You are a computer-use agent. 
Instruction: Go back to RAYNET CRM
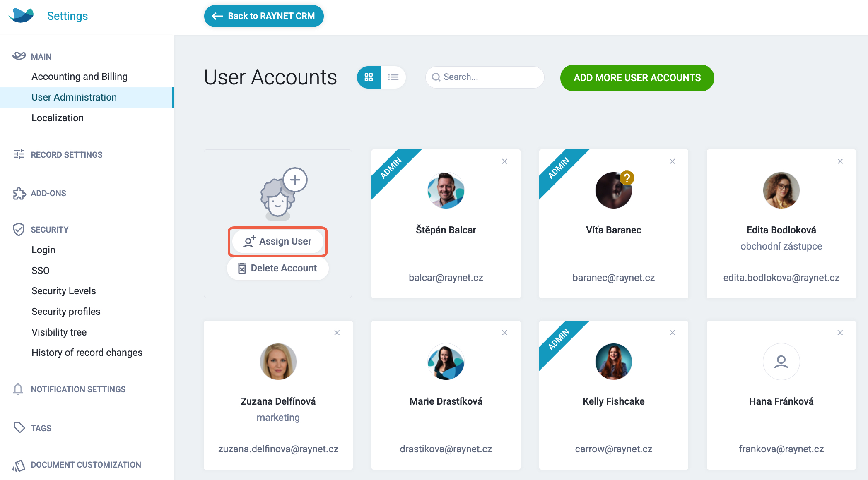[264, 16]
